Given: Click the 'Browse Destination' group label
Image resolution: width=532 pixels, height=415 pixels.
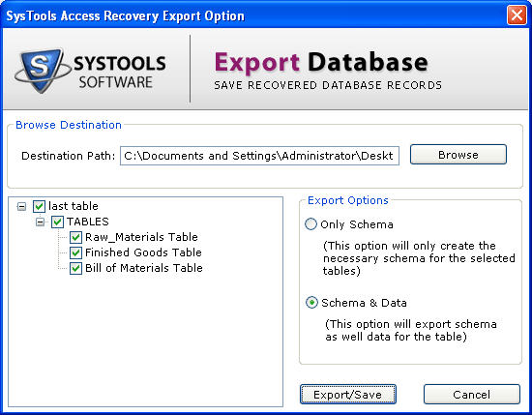Looking at the screenshot, I should point(69,125).
